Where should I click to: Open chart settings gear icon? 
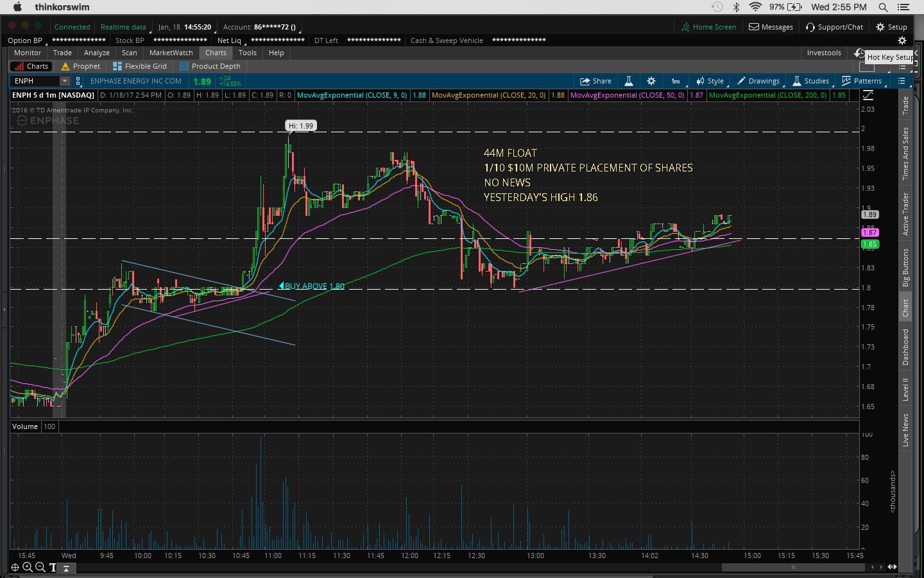coord(651,81)
